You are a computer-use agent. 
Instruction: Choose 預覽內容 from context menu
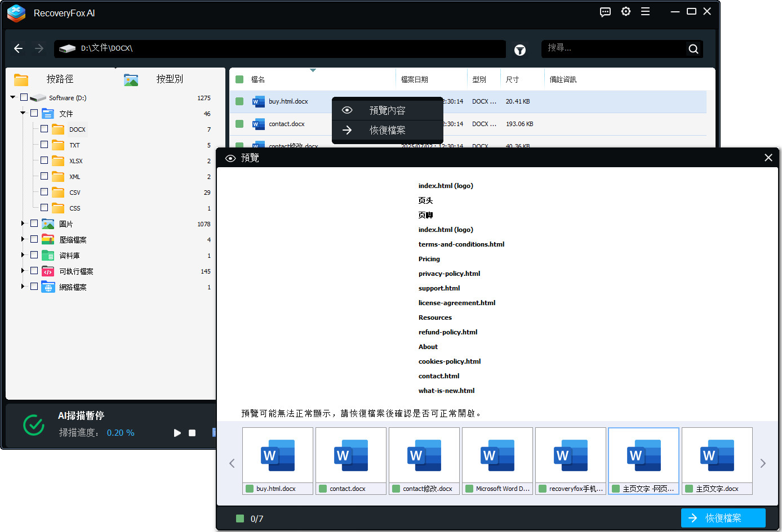(x=387, y=110)
